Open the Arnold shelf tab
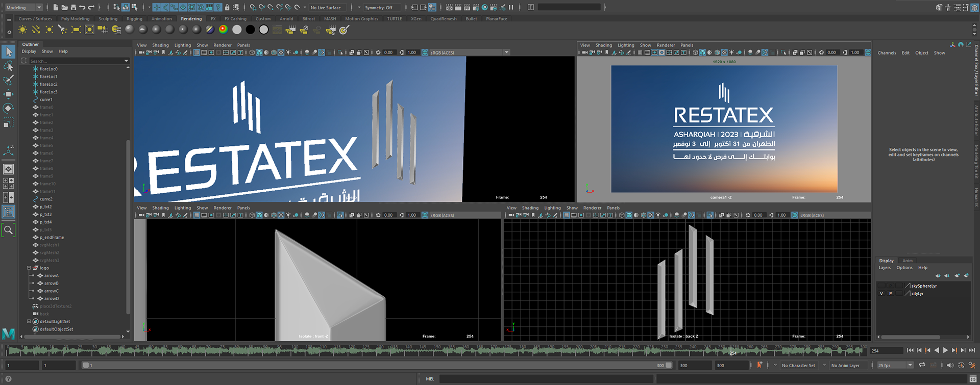 [x=286, y=19]
